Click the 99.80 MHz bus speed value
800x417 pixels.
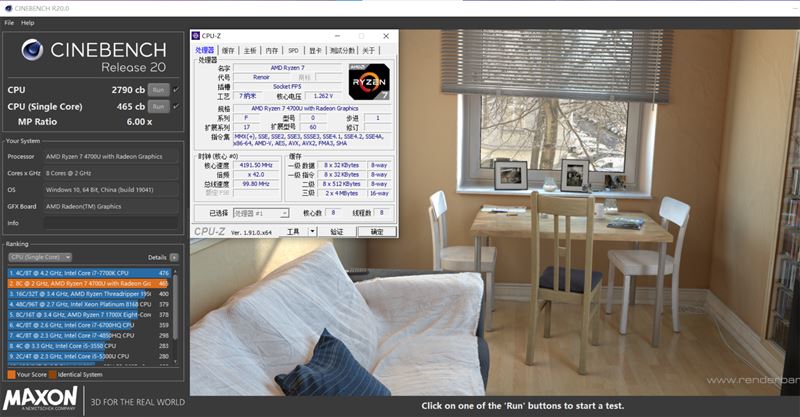pos(256,184)
